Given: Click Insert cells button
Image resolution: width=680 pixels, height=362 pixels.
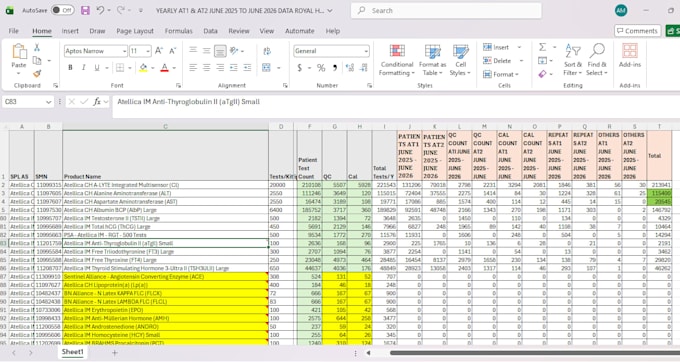Looking at the screenshot, I should click(496, 47).
